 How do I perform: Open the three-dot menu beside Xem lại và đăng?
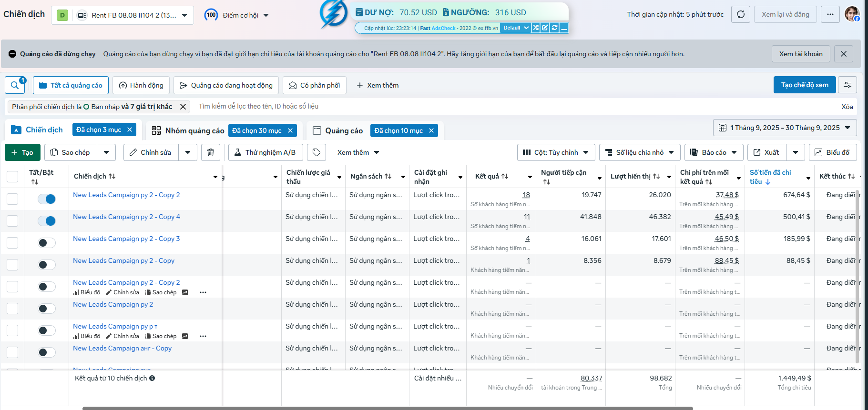830,14
